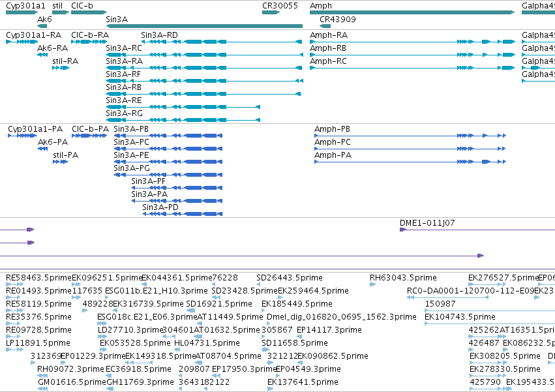Click the LP11891.5prime EST label
This screenshot has height=392, width=555.
coord(38,344)
